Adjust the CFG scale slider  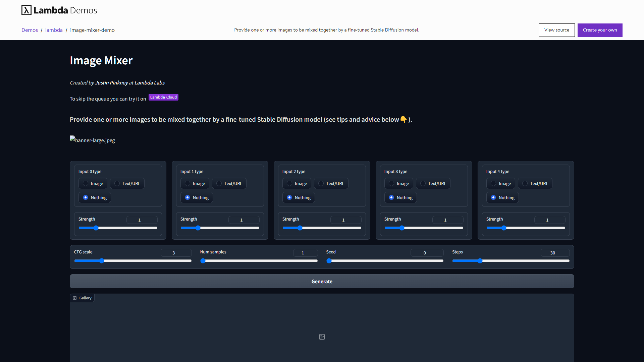point(101,261)
